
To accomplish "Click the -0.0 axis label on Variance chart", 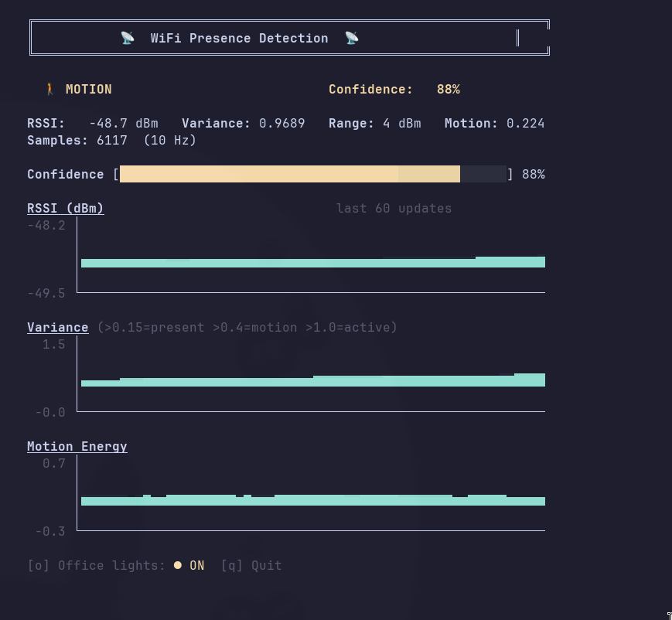I will (50, 413).
